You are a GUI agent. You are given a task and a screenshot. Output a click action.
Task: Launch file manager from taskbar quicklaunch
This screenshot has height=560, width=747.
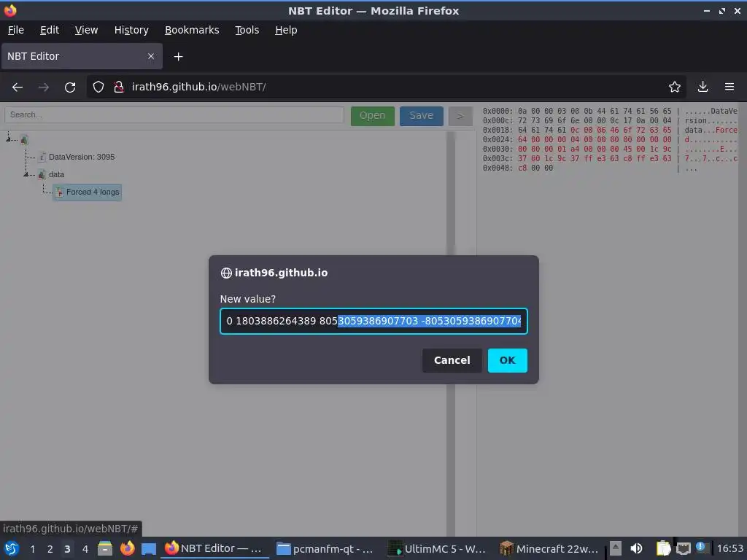click(105, 548)
